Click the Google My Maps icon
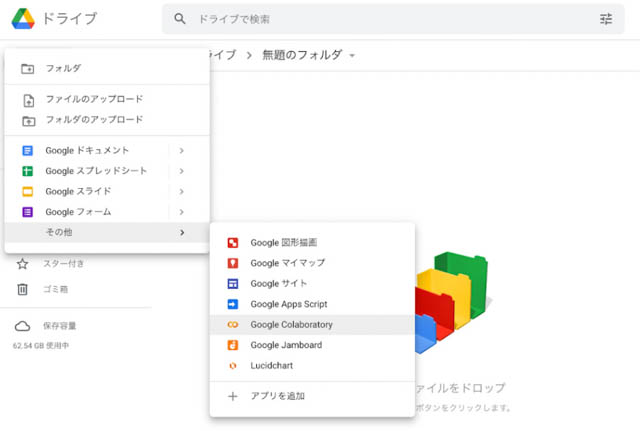The width and height of the screenshot is (640, 431). (233, 263)
